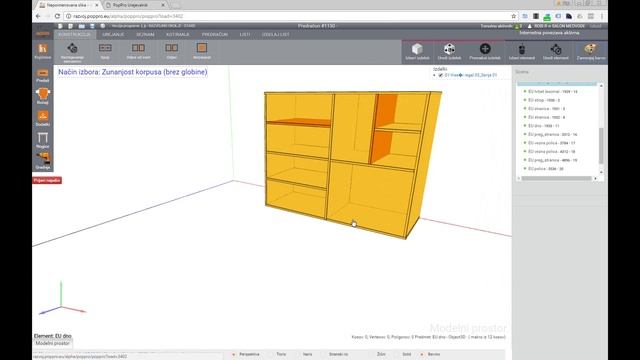Screen dimensions: 640x360
Task: Select EU hrbet lesonit in scene list
Action: [x=553, y=92]
